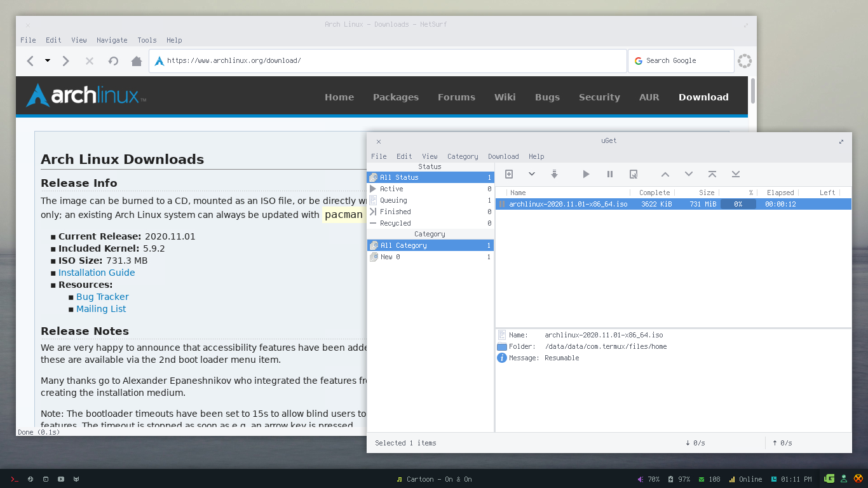Go back in NetSurf browser
Image resolution: width=868 pixels, height=488 pixels.
pyautogui.click(x=30, y=61)
